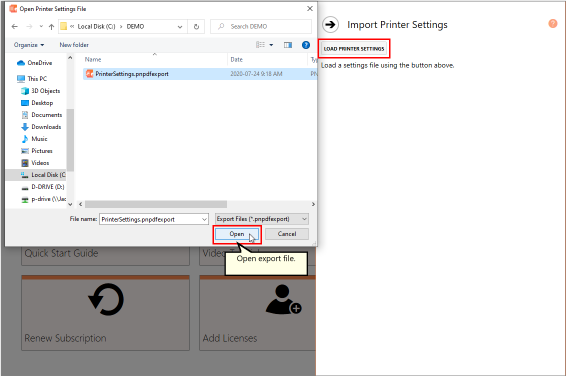Select OneDrive in the navigation pane
Viewport: 566px width, 377px height.
(x=35, y=63)
